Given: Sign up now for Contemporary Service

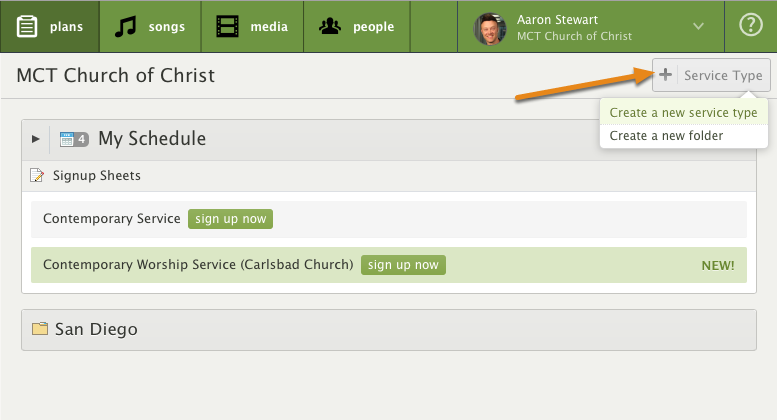Looking at the screenshot, I should coord(230,219).
